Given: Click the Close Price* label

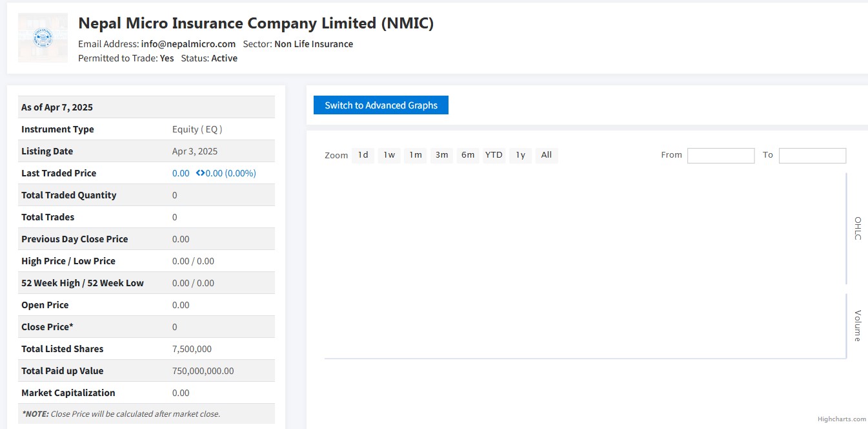Looking at the screenshot, I should (48, 327).
